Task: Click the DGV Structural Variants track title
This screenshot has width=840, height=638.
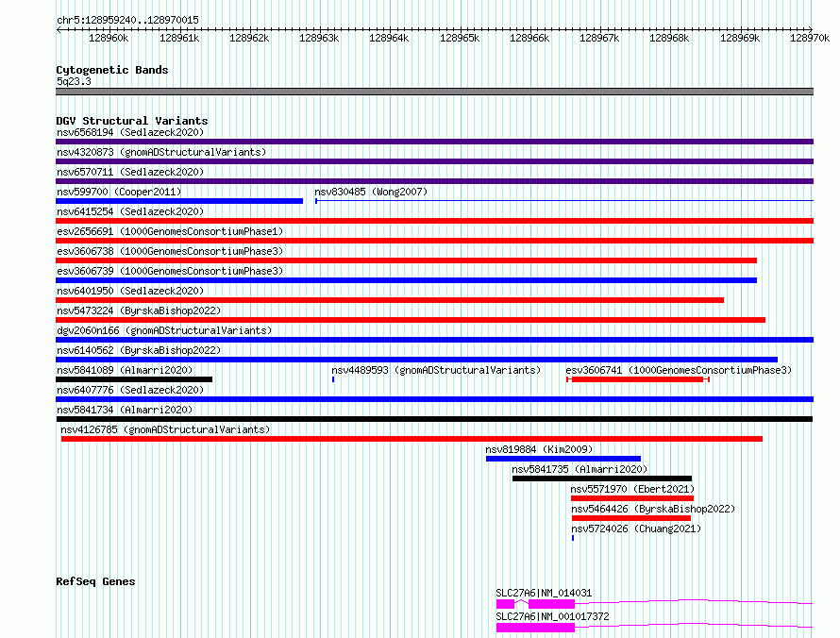Action: point(132,121)
